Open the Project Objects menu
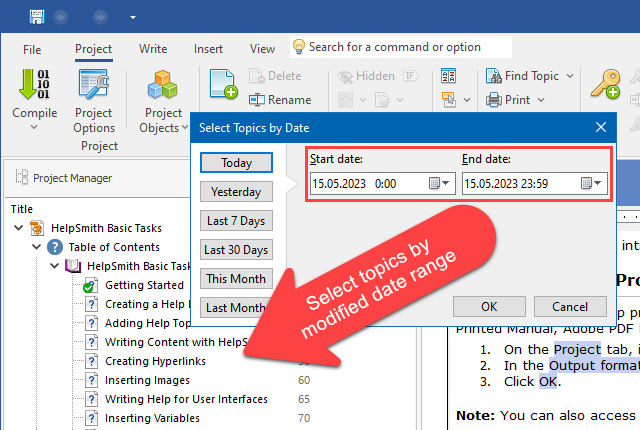640x430 pixels. pos(163,101)
